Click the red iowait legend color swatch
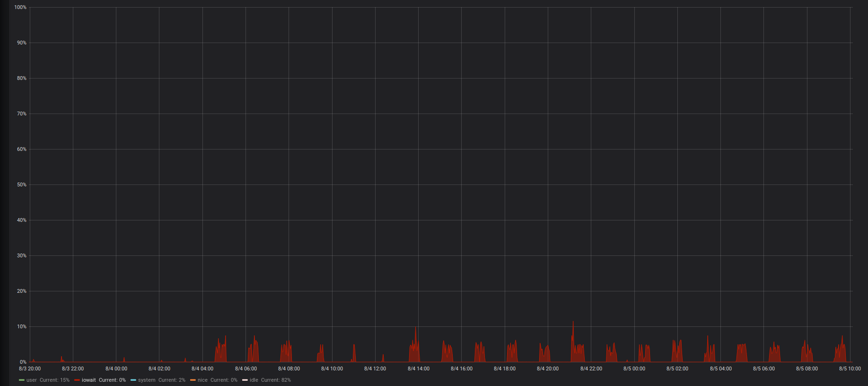Viewport: 868px width, 386px height. tap(77, 380)
